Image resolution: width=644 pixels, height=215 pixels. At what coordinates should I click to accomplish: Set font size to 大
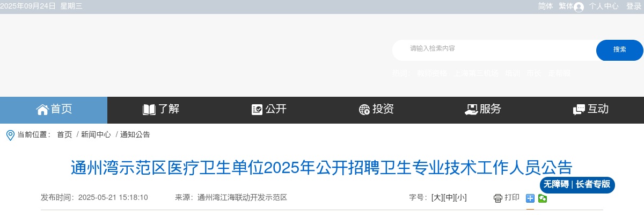tap(437, 197)
